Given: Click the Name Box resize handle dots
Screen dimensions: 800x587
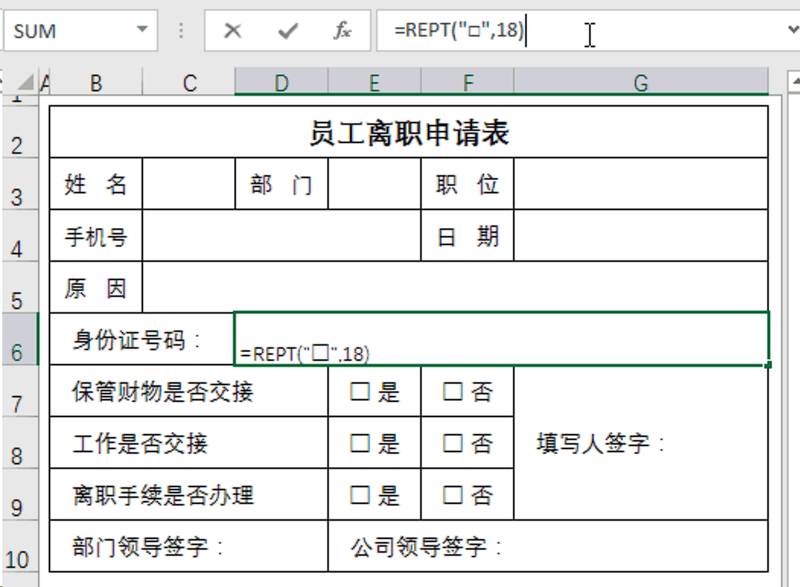Looking at the screenshot, I should tap(181, 31).
